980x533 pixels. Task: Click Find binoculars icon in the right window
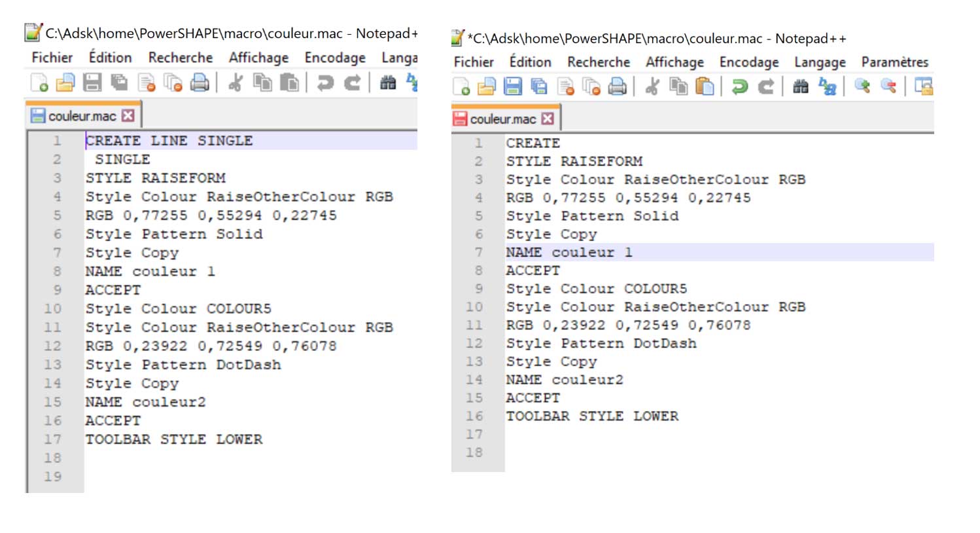click(801, 86)
